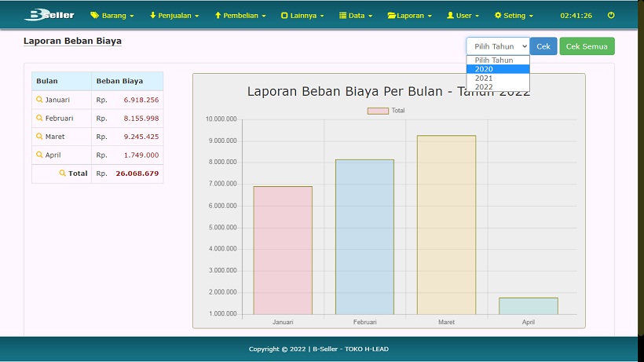The width and height of the screenshot is (644, 362).
Task: Open the Pilih Tahun year selector
Action: pos(497,46)
